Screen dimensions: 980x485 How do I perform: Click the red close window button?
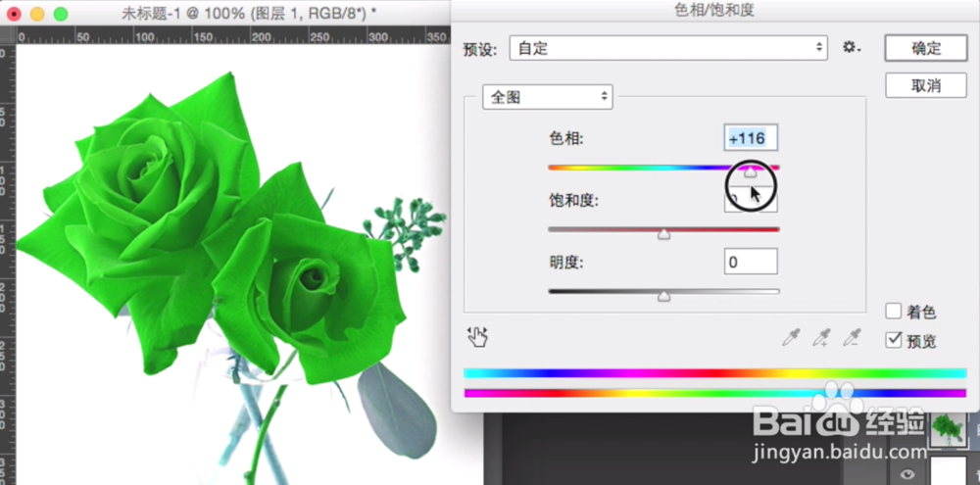[13, 14]
